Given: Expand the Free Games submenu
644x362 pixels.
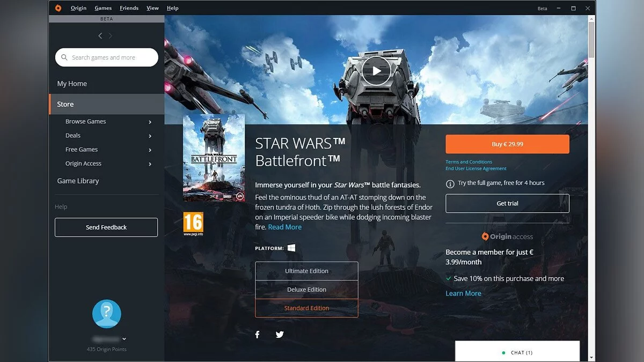Looking at the screenshot, I should [x=150, y=150].
